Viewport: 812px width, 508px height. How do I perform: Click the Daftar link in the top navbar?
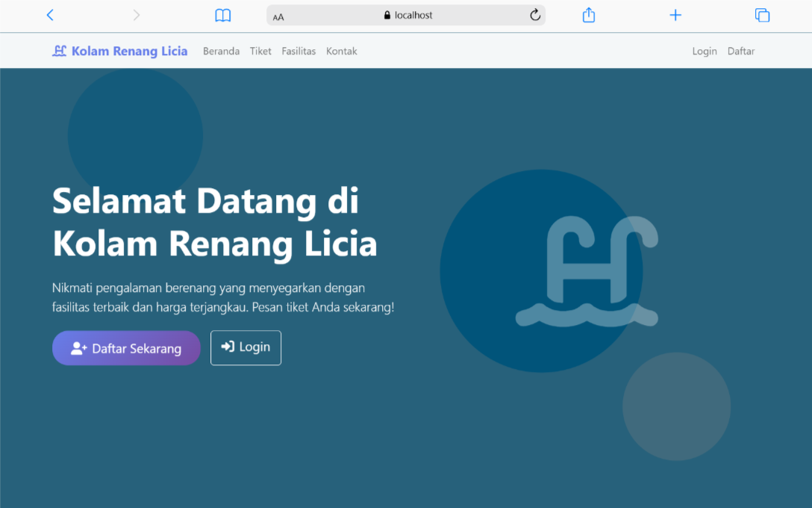741,52
